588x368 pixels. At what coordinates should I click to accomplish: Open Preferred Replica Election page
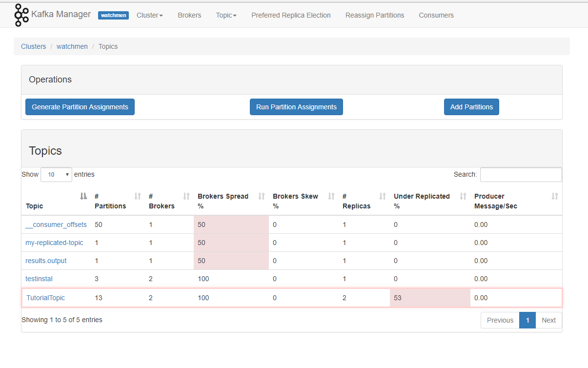pyautogui.click(x=291, y=15)
